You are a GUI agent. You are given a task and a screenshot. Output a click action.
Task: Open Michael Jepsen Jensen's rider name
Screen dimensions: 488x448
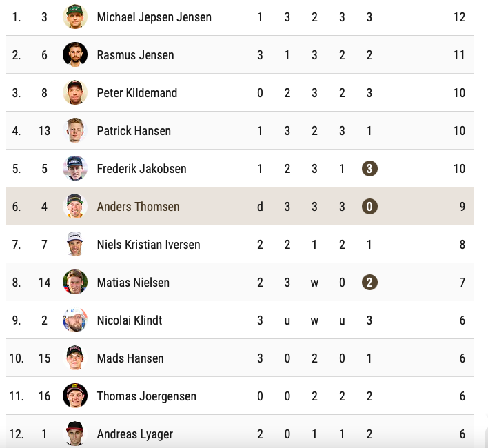154,17
